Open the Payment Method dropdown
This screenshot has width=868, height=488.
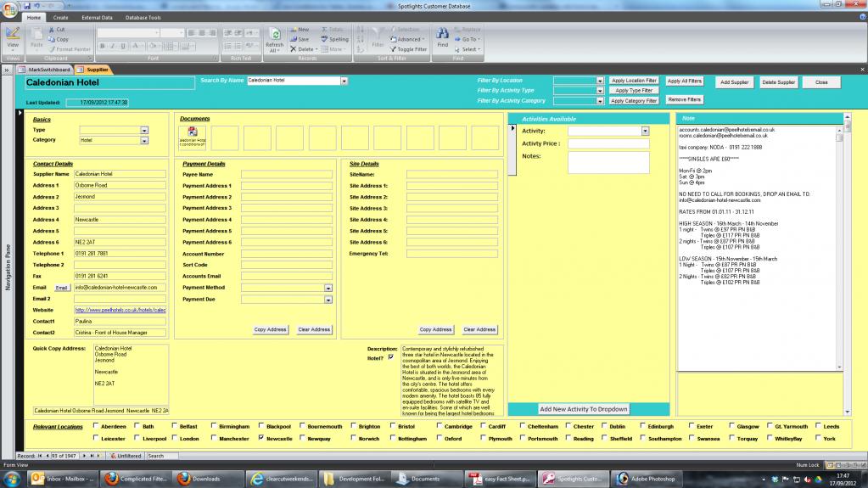click(x=328, y=288)
